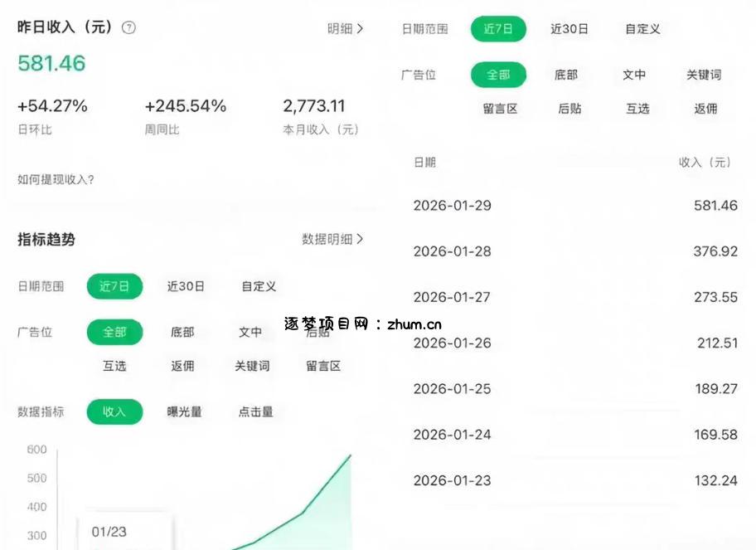Image resolution: width=756 pixels, height=550 pixels.
Task: Select 全部 in the left 广告位 row
Action: pos(114,332)
